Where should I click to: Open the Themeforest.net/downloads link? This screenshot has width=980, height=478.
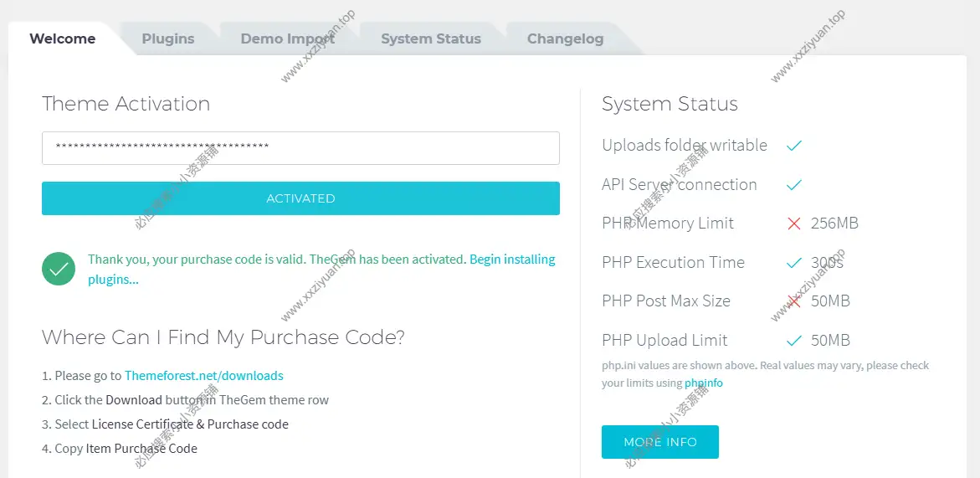tap(203, 376)
